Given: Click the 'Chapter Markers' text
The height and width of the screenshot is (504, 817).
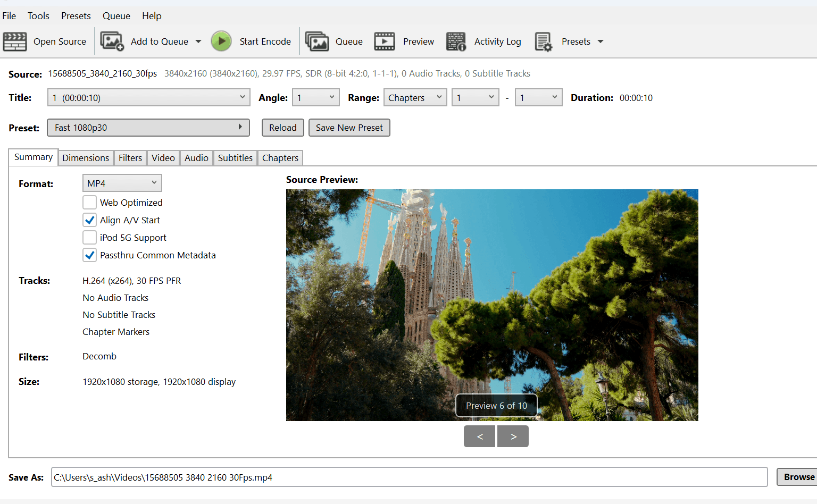Looking at the screenshot, I should pyautogui.click(x=116, y=332).
